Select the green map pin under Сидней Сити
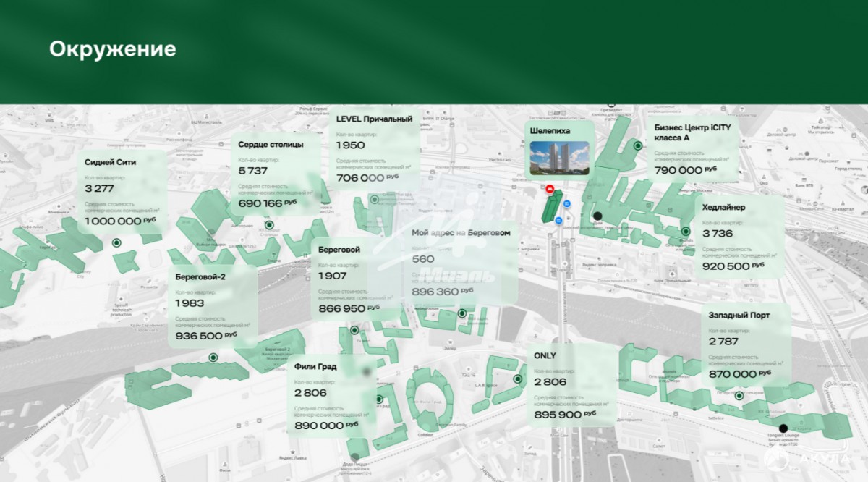Image resolution: width=868 pixels, height=482 pixels. (x=115, y=243)
